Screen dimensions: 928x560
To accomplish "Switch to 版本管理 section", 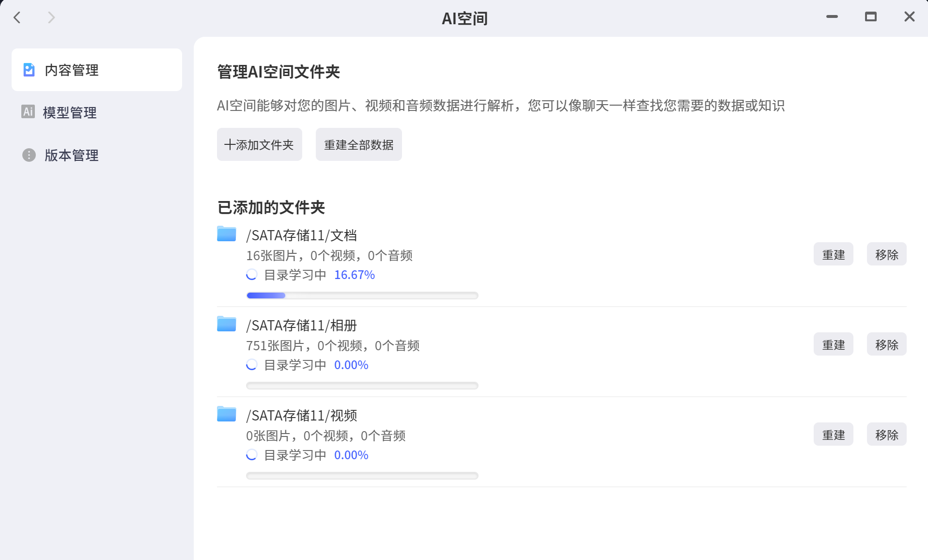I will coord(71,155).
